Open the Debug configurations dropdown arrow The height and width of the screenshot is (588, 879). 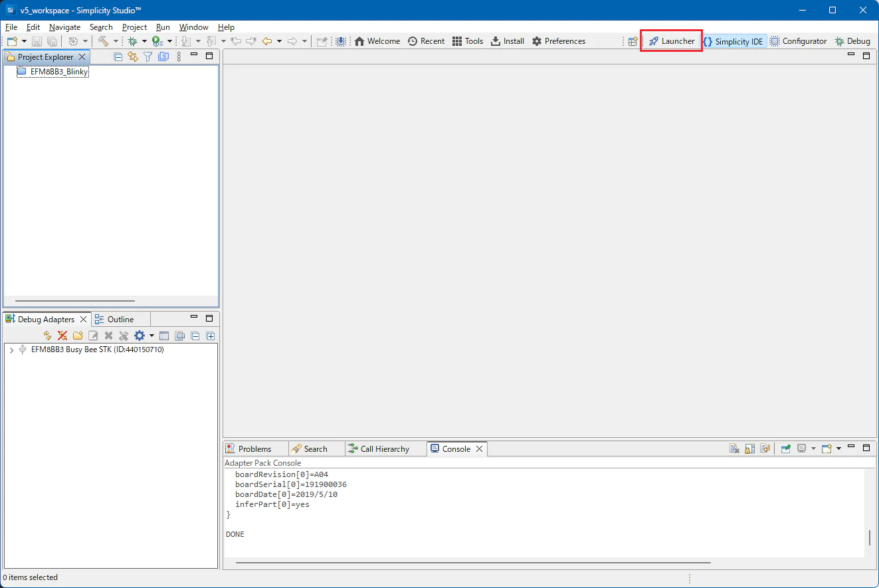pyautogui.click(x=144, y=41)
